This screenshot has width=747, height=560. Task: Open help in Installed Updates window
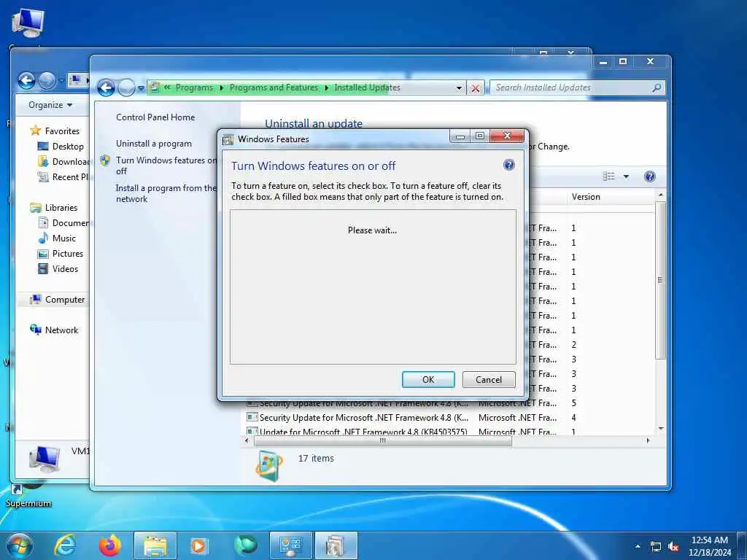pyautogui.click(x=650, y=176)
